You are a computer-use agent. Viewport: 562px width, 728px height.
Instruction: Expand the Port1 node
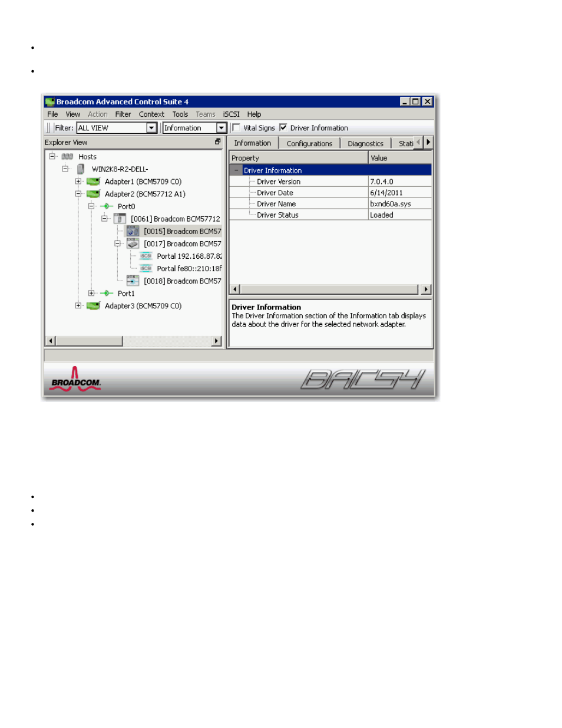91,293
